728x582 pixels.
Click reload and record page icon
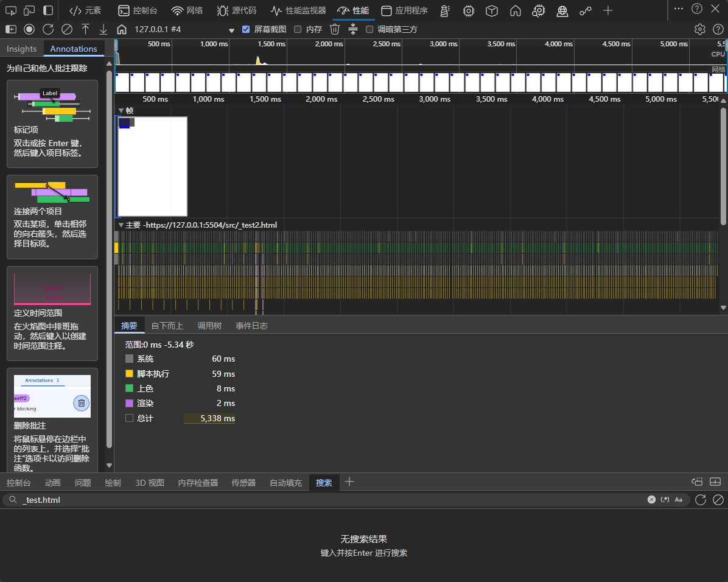(x=48, y=29)
